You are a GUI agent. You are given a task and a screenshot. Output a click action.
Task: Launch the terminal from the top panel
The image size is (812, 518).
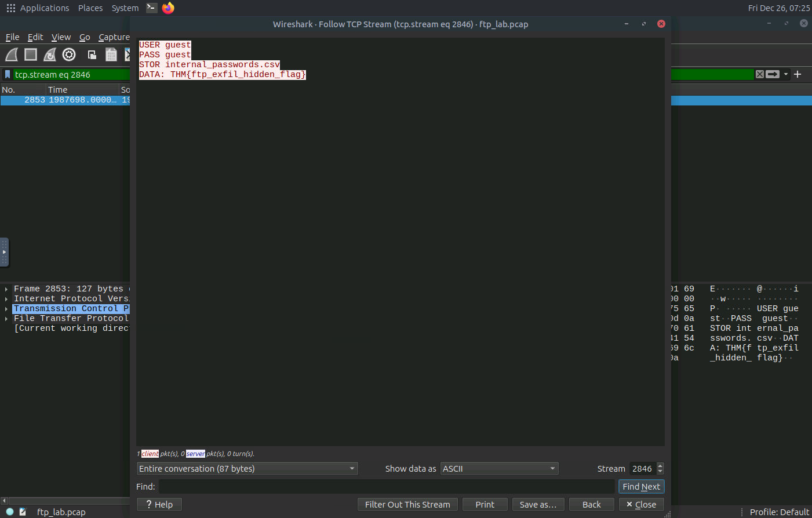click(151, 8)
